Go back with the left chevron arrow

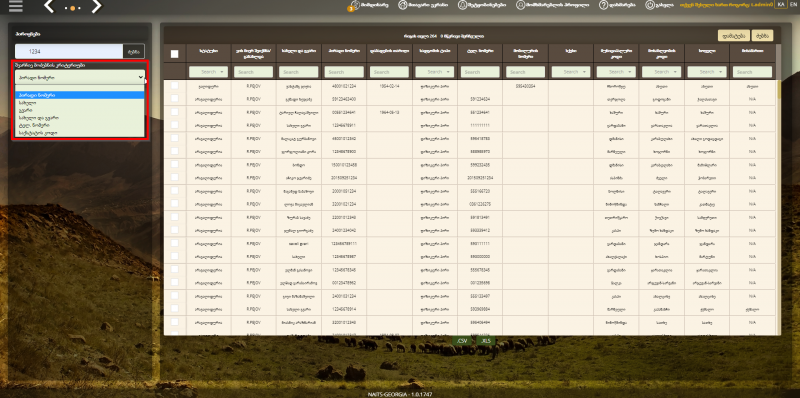49,7
